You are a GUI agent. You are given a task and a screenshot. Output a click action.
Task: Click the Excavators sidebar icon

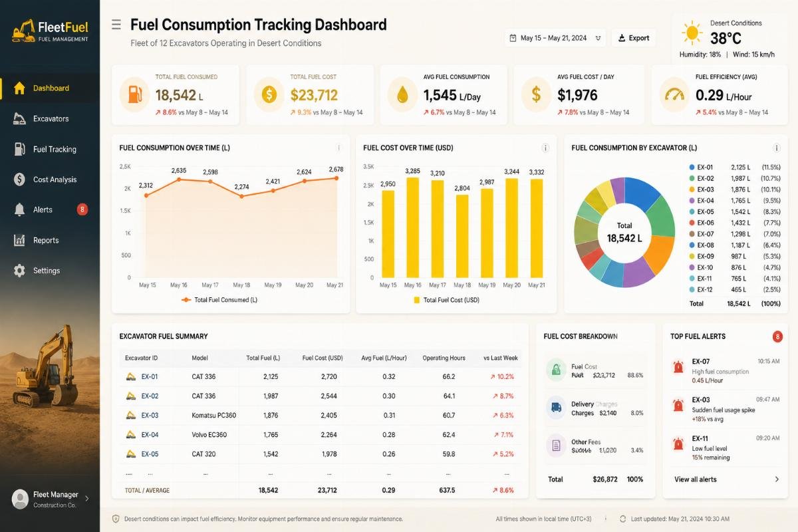[x=19, y=118]
